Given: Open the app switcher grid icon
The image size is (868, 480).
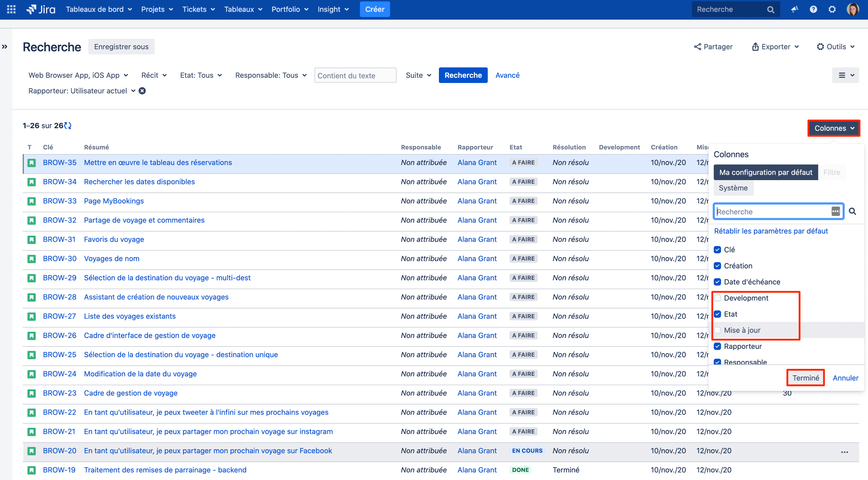Looking at the screenshot, I should coord(11,9).
